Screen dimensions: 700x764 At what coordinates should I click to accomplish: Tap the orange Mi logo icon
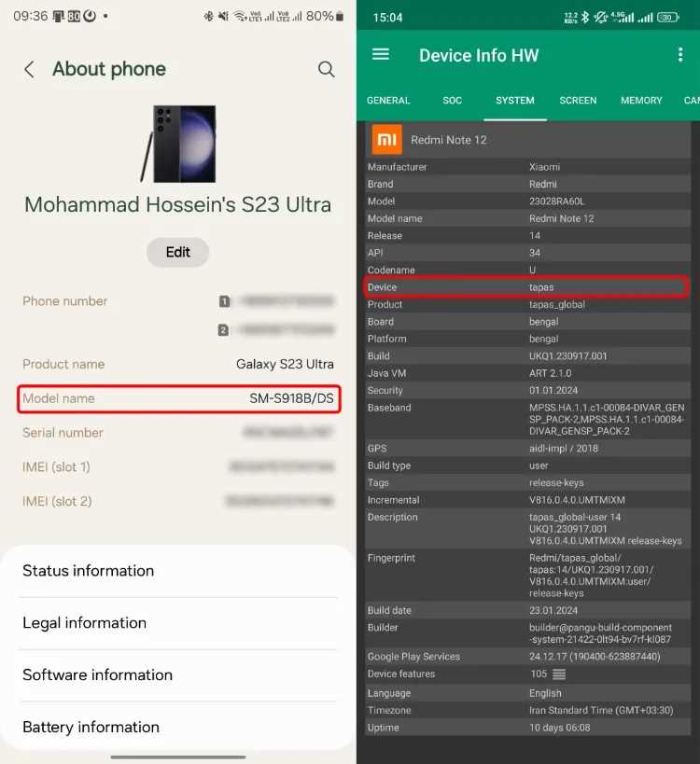click(x=386, y=139)
